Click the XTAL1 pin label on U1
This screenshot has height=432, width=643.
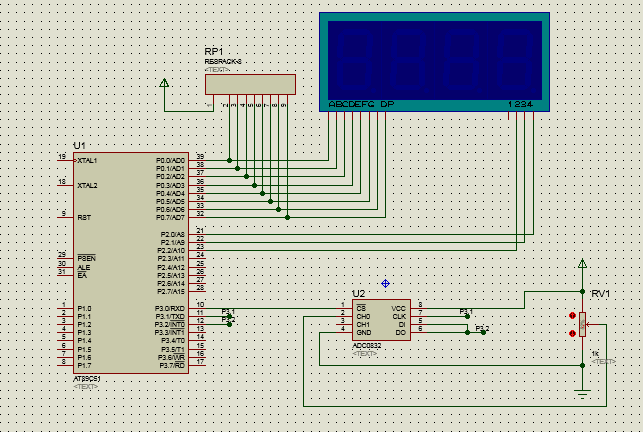[87, 161]
